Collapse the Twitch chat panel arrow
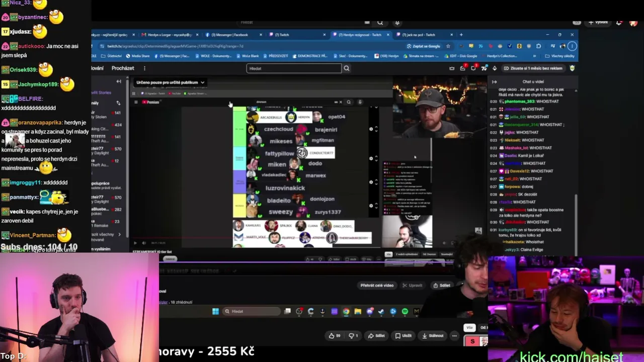Image resolution: width=644 pixels, height=362 pixels. pos(494,81)
